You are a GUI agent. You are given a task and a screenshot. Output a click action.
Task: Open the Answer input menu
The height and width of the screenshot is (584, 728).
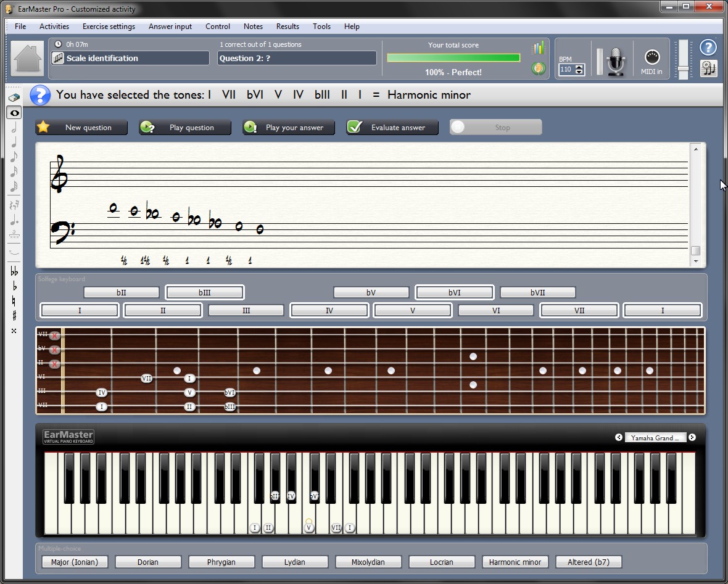click(x=170, y=27)
